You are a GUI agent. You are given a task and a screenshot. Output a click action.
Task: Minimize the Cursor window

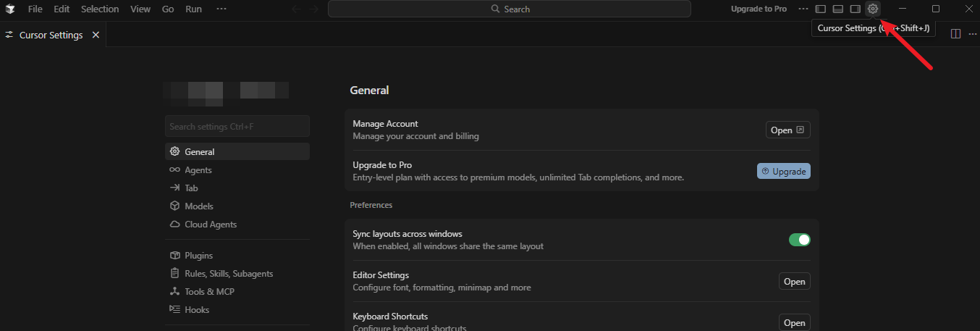(903, 9)
